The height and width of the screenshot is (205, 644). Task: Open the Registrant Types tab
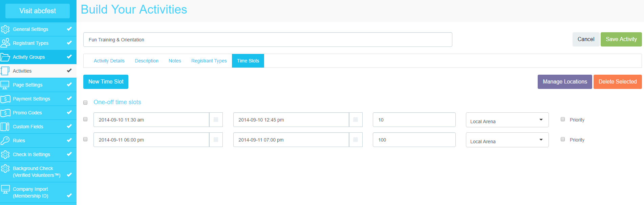[x=209, y=61]
